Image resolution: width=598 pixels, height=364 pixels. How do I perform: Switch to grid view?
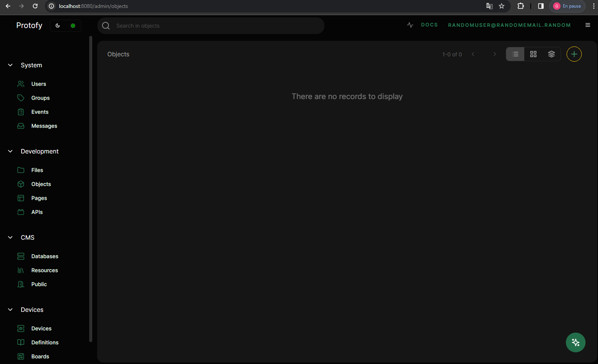point(533,54)
